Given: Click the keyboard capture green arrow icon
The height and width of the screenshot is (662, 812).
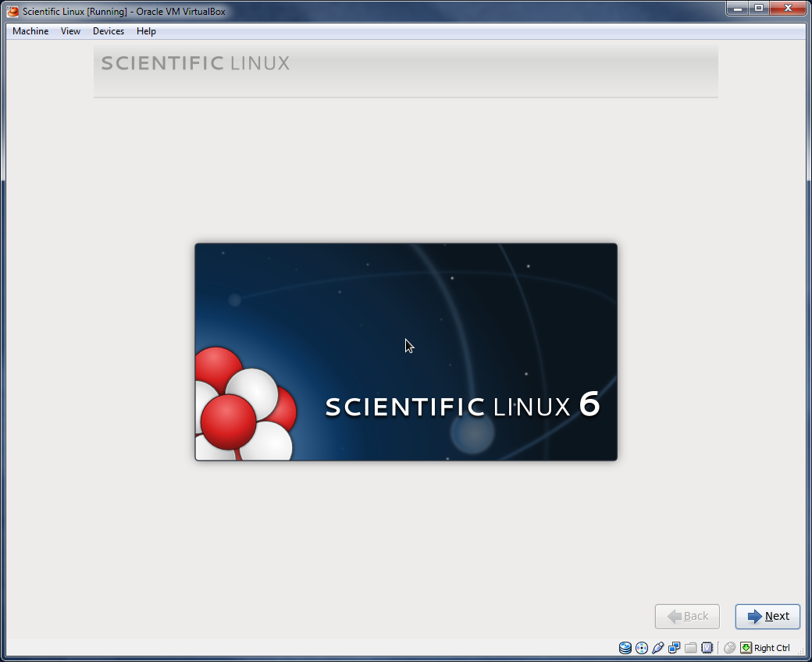Looking at the screenshot, I should pyautogui.click(x=746, y=647).
